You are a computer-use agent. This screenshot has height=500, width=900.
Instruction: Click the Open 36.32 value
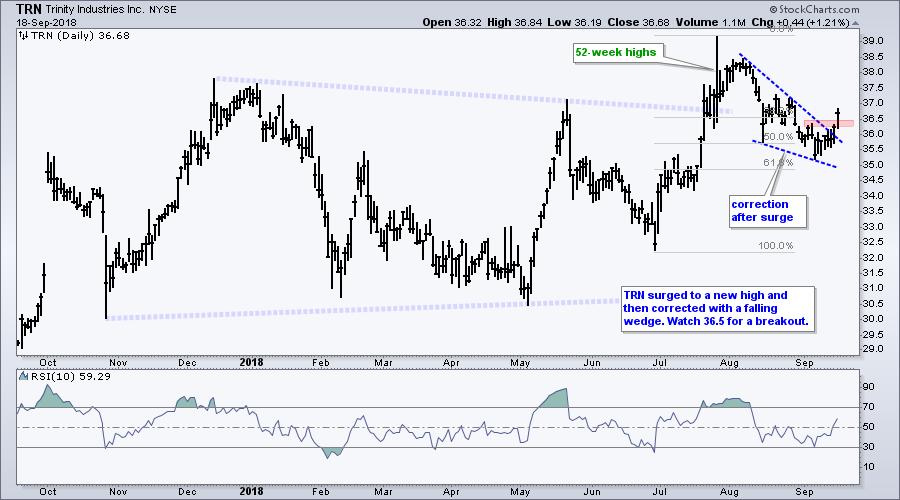(453, 22)
